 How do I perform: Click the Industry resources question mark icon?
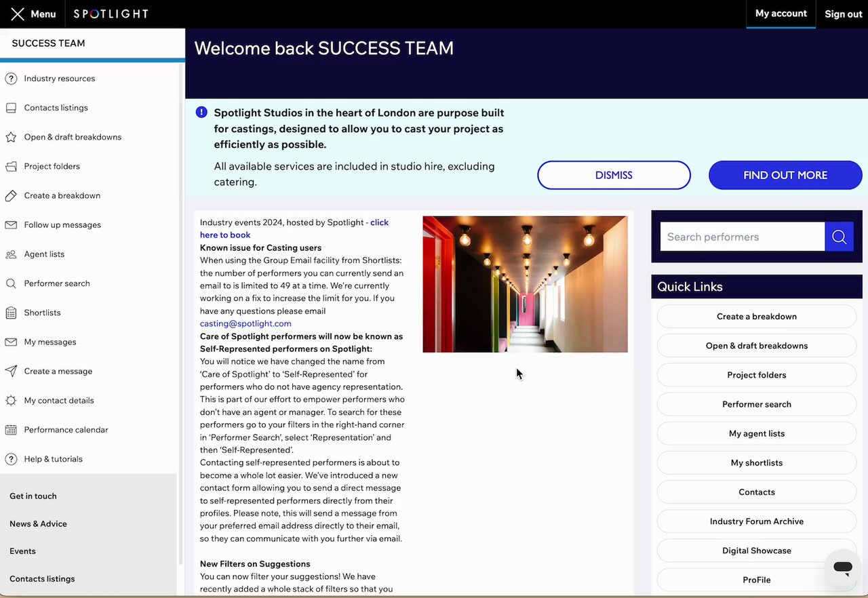[11, 79]
